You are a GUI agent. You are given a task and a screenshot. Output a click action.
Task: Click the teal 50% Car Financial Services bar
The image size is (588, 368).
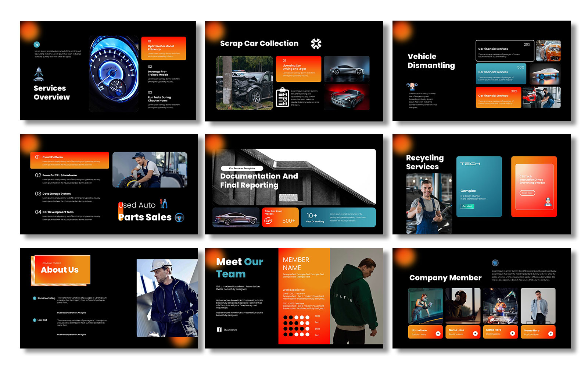click(501, 74)
